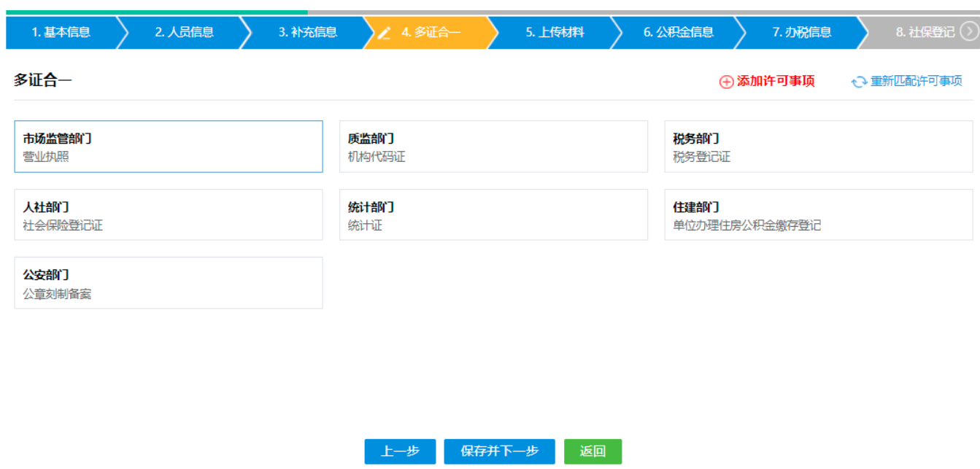Switch to the 7. 办税信息 step

803,32
